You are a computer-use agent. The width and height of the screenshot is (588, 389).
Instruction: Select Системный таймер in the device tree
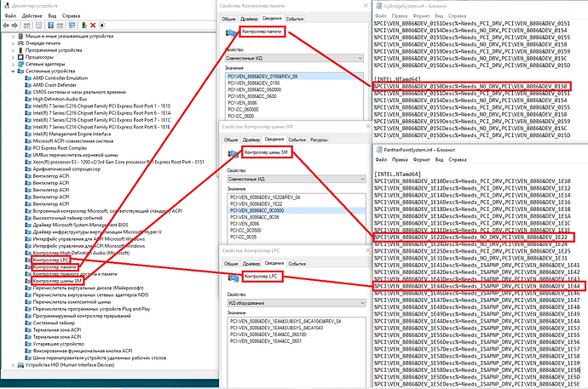54,323
